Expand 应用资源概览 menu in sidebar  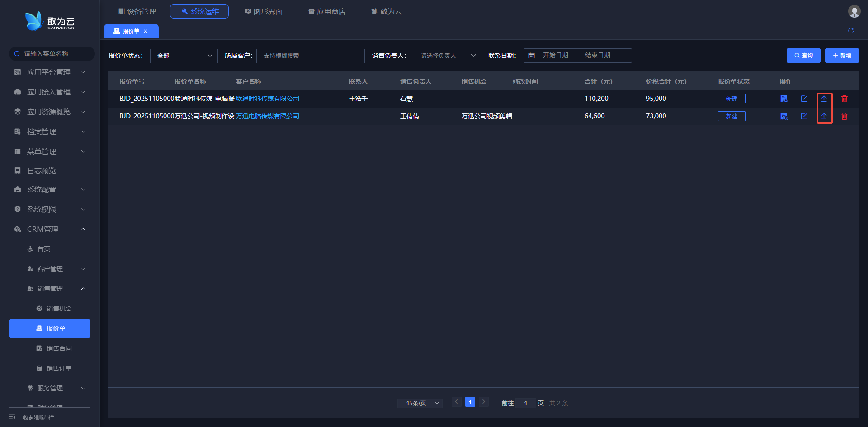click(50, 112)
